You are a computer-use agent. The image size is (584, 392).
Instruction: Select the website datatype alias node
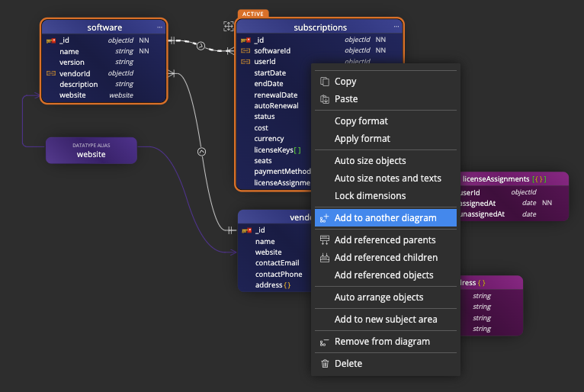pos(91,150)
